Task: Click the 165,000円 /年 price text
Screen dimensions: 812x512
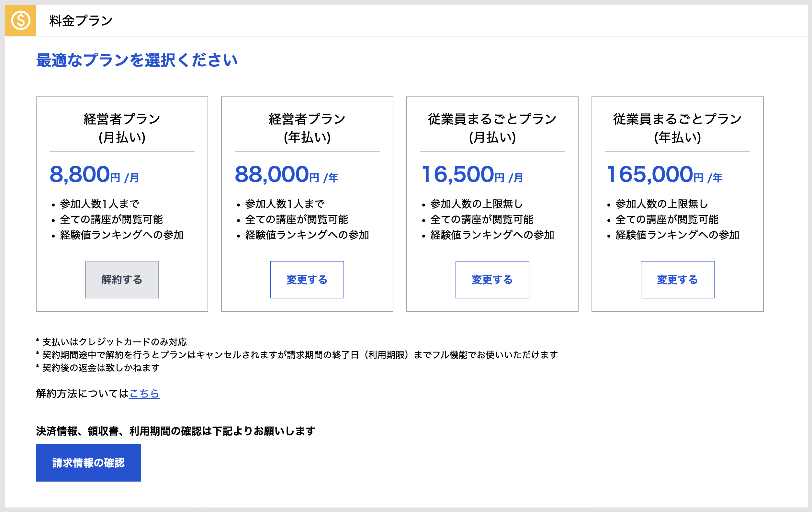Action: [x=664, y=174]
